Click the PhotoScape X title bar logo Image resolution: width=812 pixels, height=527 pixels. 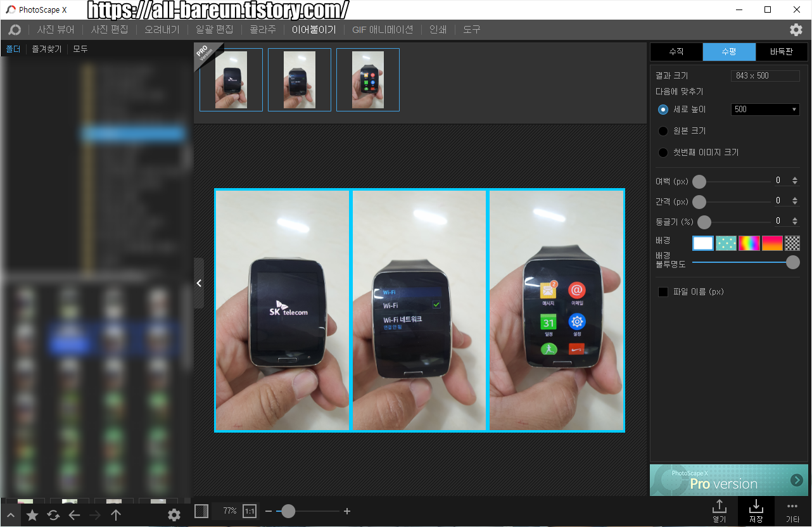11,10
